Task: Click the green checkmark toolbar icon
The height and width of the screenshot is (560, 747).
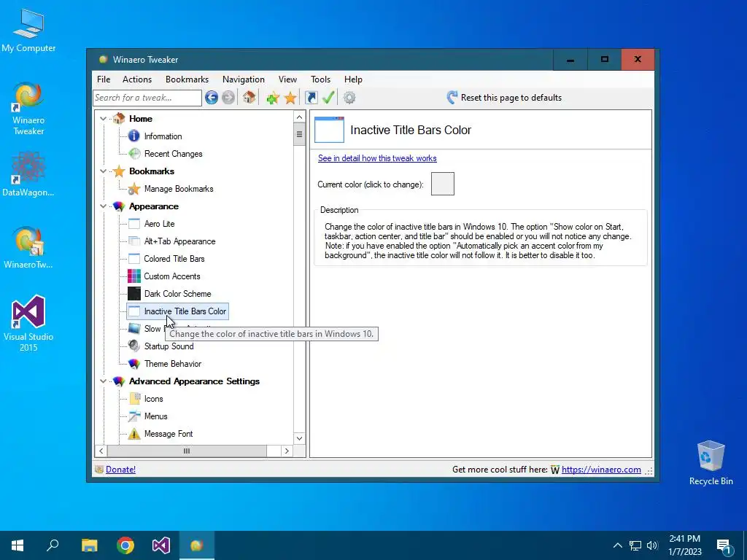Action: point(328,98)
